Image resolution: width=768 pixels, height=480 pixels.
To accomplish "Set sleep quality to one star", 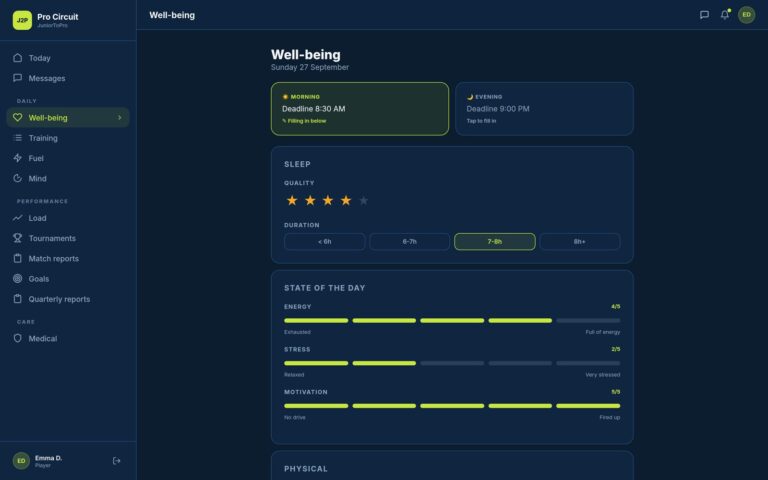I will 292,200.
